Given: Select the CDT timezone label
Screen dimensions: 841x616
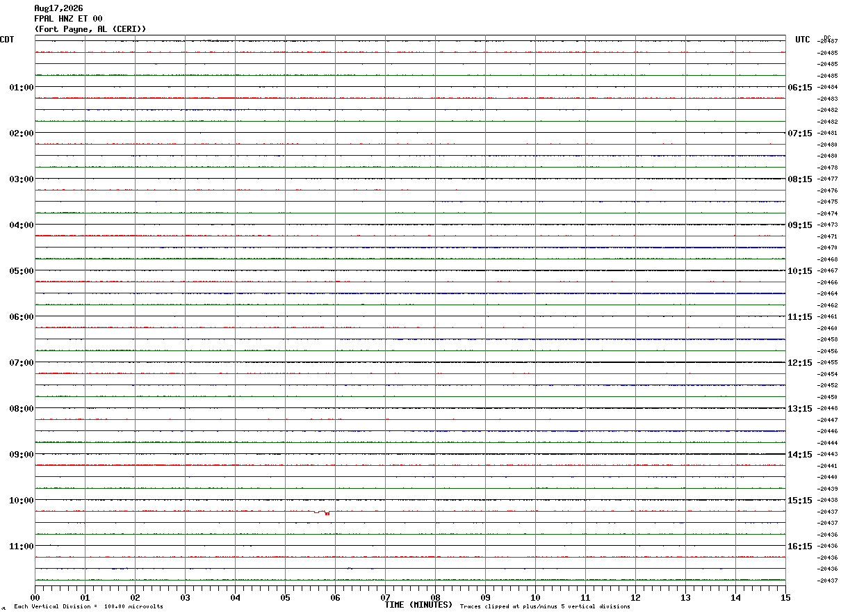Looking at the screenshot, I should (x=7, y=40).
